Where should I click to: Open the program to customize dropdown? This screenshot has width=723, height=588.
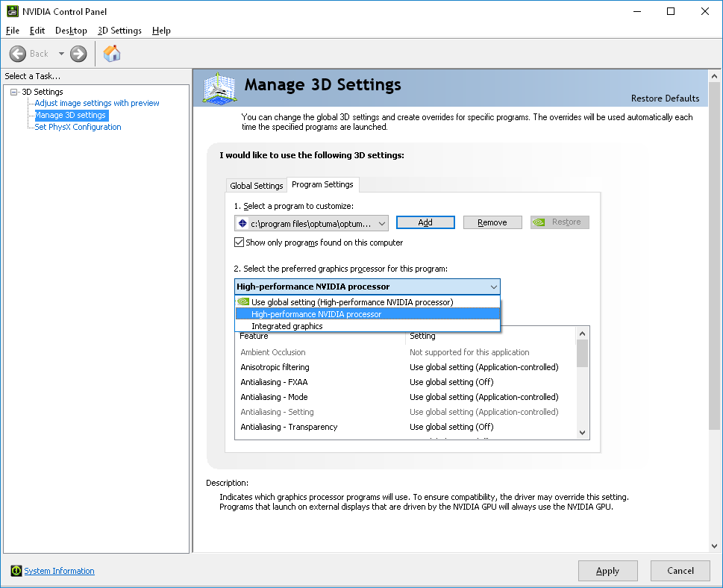tap(311, 223)
